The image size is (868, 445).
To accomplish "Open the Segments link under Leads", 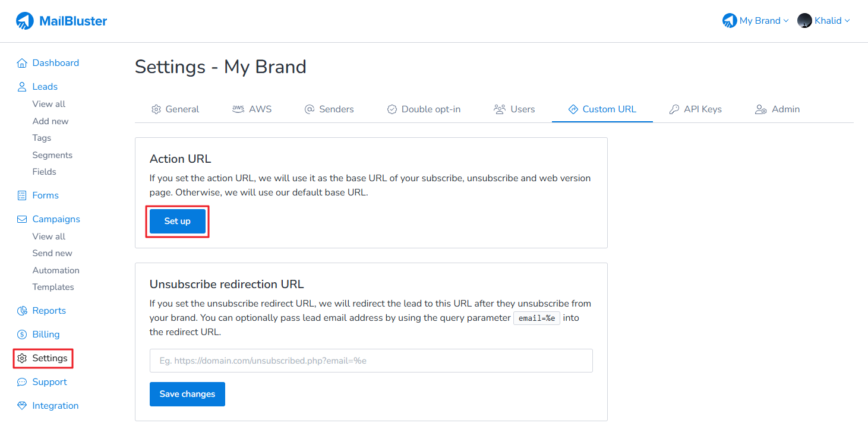I will point(52,155).
